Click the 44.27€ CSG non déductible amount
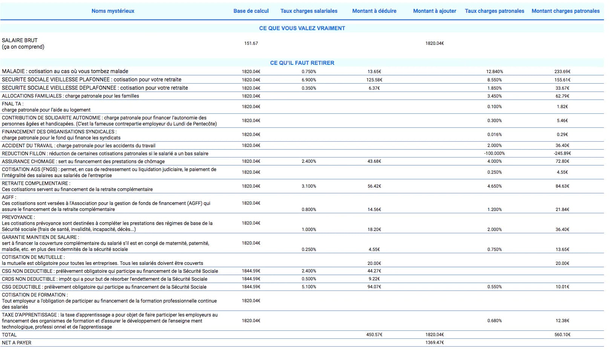The height and width of the screenshot is (364, 610). point(374,271)
